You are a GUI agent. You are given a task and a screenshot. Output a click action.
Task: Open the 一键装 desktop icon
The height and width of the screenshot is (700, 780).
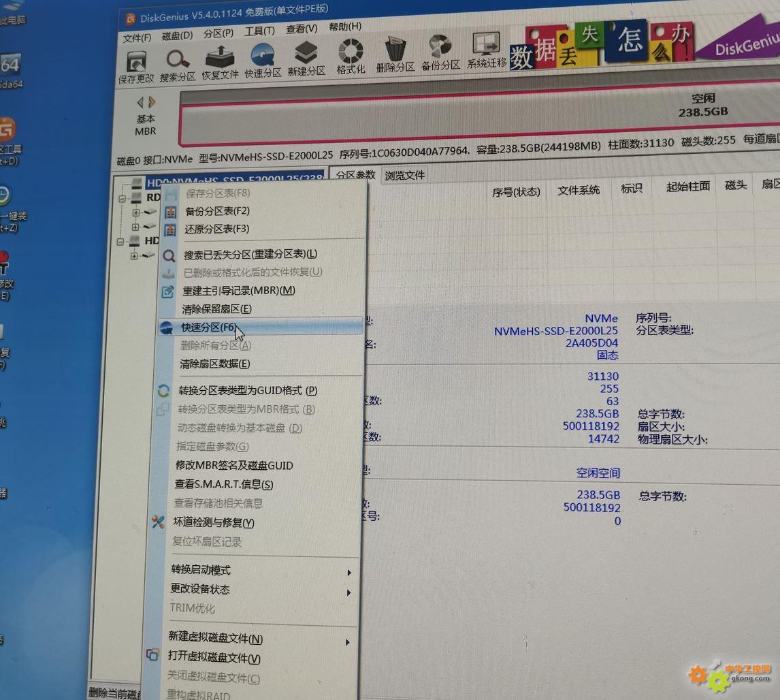point(12,209)
